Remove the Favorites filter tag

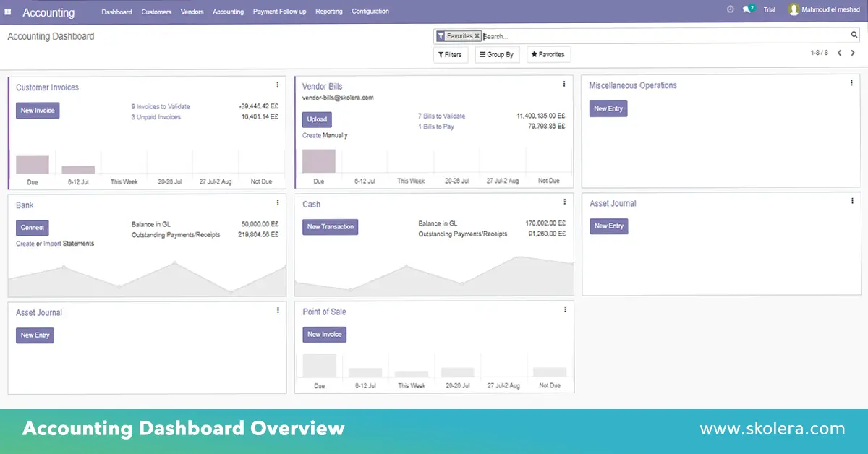coord(477,35)
